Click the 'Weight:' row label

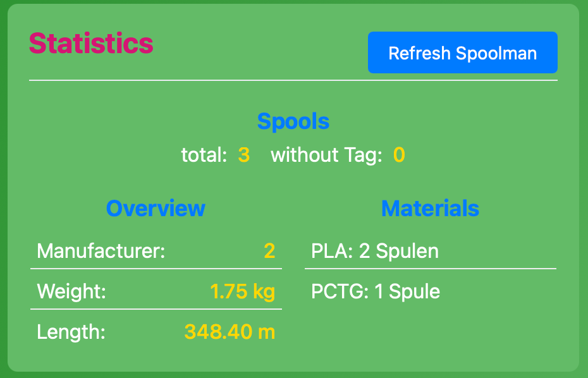71,291
